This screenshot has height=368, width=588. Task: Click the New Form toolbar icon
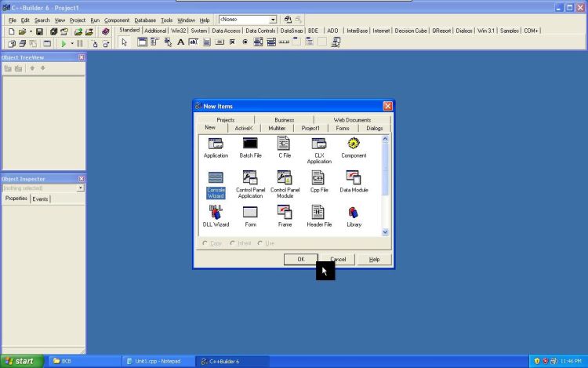pos(47,43)
